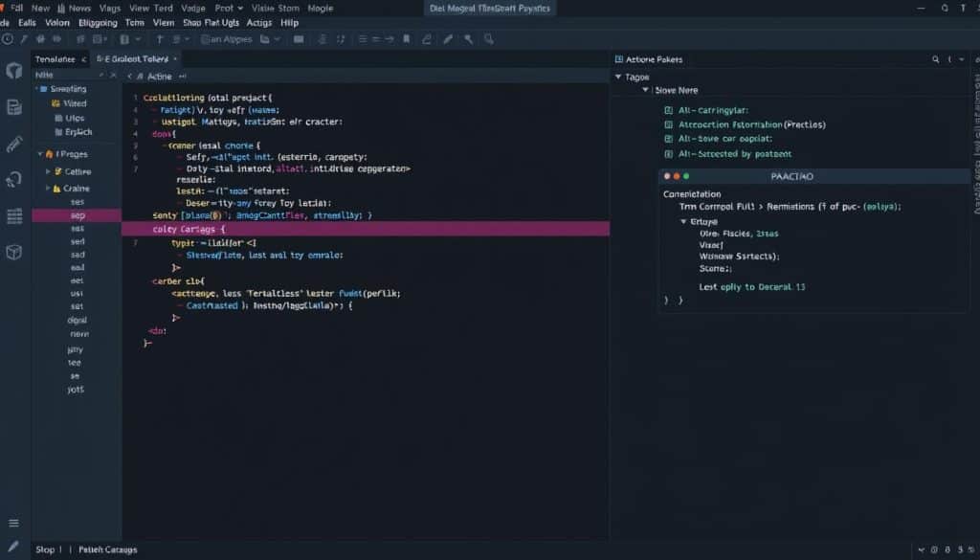Click the pencil-edit icon in the toolbar
The width and height of the screenshot is (980, 560).
pyautogui.click(x=427, y=38)
